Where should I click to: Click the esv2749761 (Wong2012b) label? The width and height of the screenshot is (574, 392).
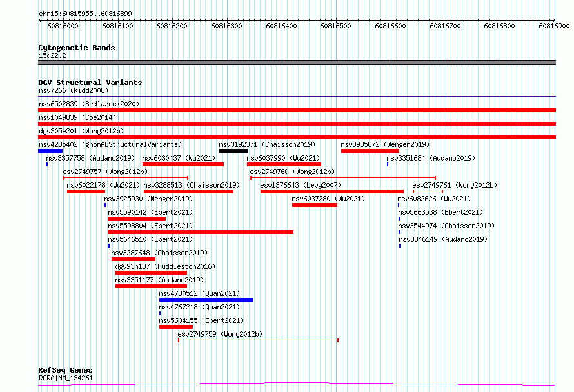455,185
